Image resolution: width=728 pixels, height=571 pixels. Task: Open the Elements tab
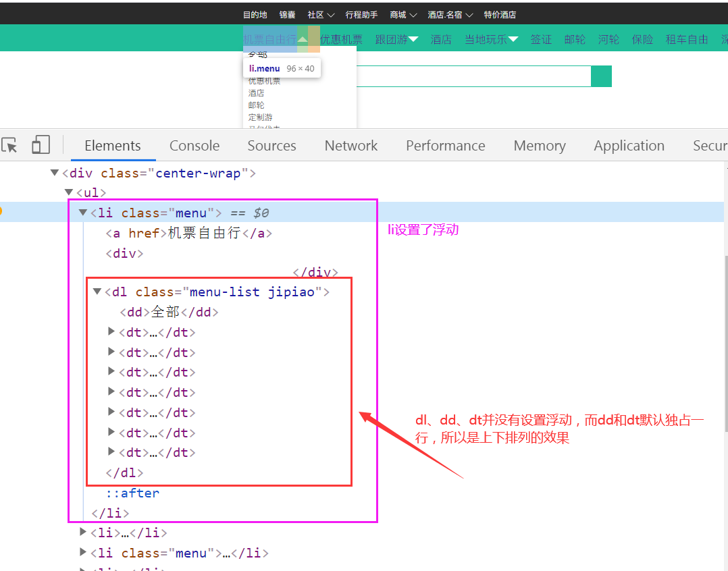(x=113, y=146)
